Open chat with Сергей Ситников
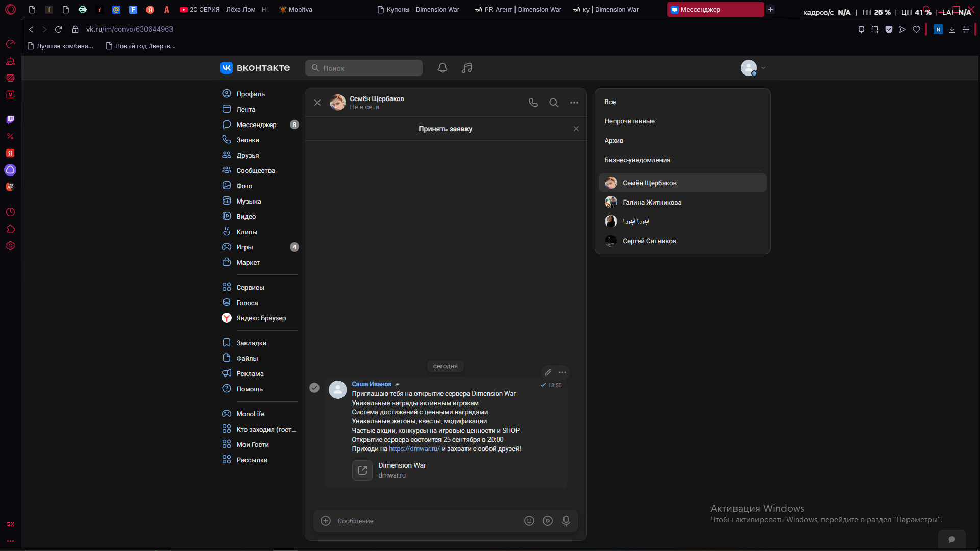980x551 pixels. pyautogui.click(x=682, y=241)
